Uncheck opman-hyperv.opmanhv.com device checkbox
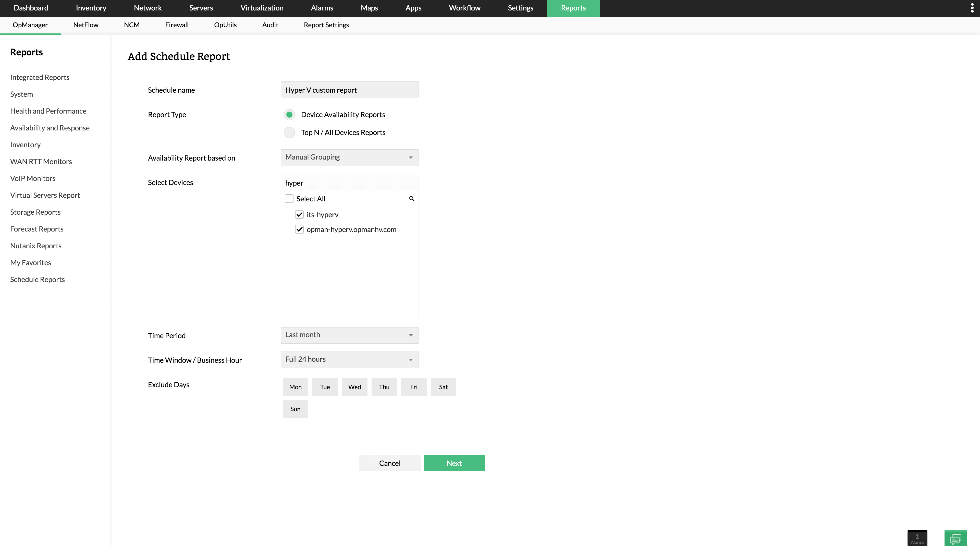The height and width of the screenshot is (546, 980). point(299,229)
